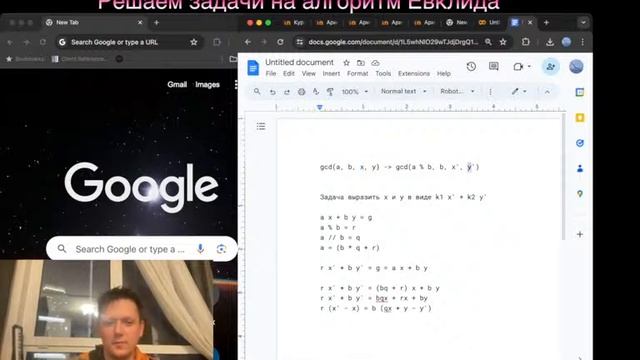
Task: Open the Google account avatar in Docs
Action: click(576, 67)
